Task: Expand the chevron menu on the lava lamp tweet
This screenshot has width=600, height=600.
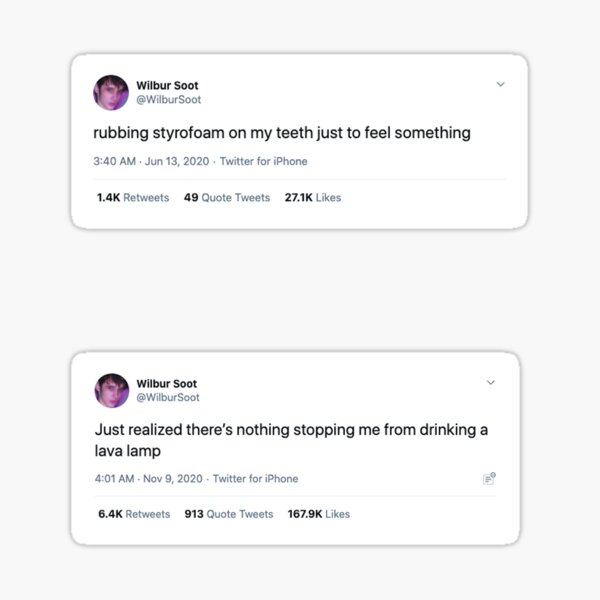Action: pyautogui.click(x=490, y=382)
